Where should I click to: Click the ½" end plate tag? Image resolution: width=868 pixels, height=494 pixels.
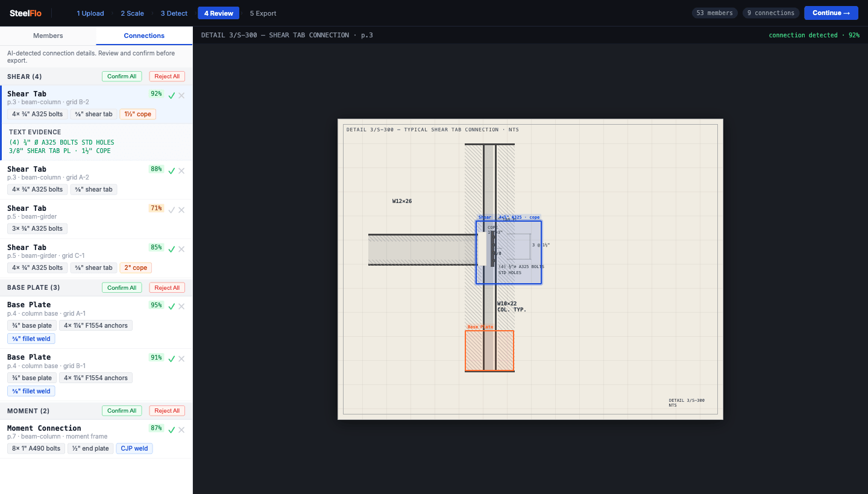pyautogui.click(x=90, y=448)
